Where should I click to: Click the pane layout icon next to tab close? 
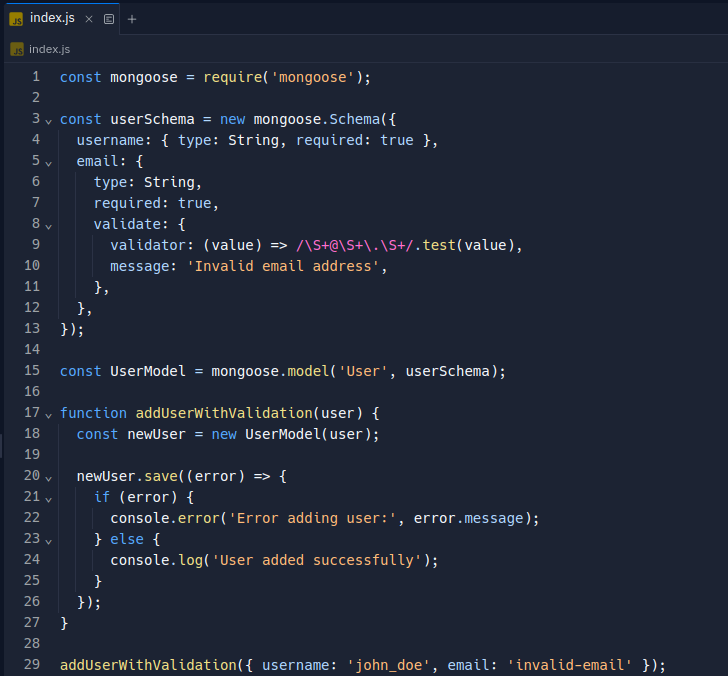pos(109,19)
